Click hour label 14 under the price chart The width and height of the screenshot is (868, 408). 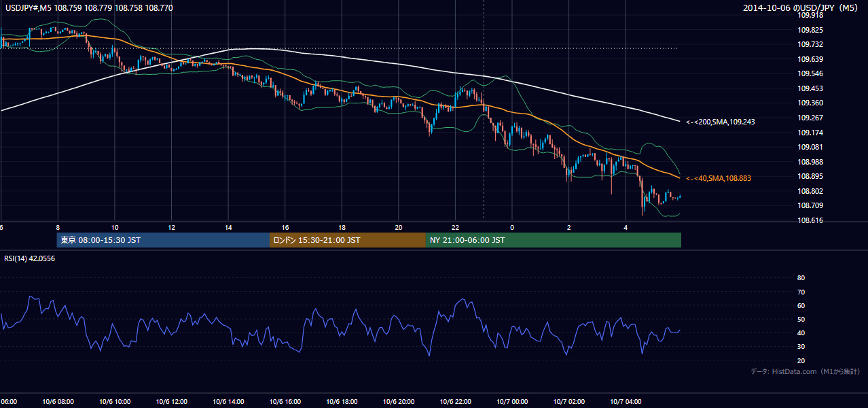pyautogui.click(x=228, y=227)
